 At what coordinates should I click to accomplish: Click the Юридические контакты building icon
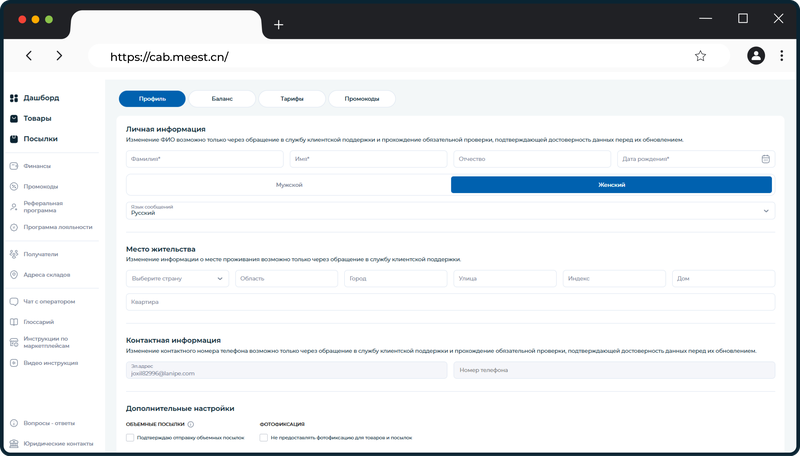click(x=14, y=443)
